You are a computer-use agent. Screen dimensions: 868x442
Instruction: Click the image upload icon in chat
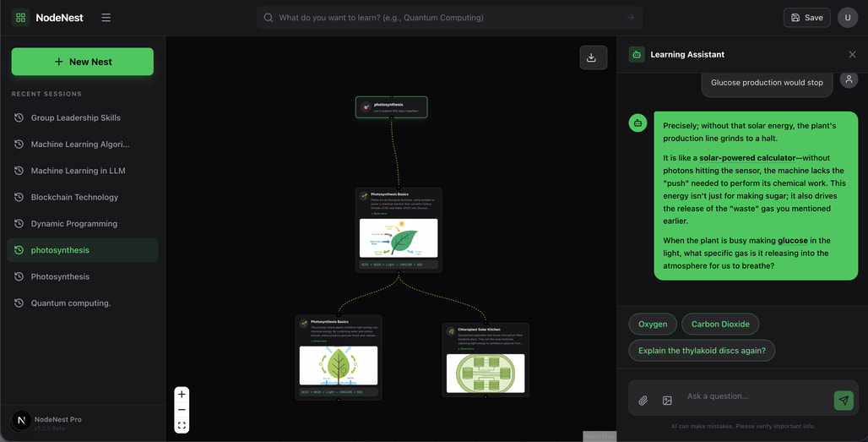point(667,401)
